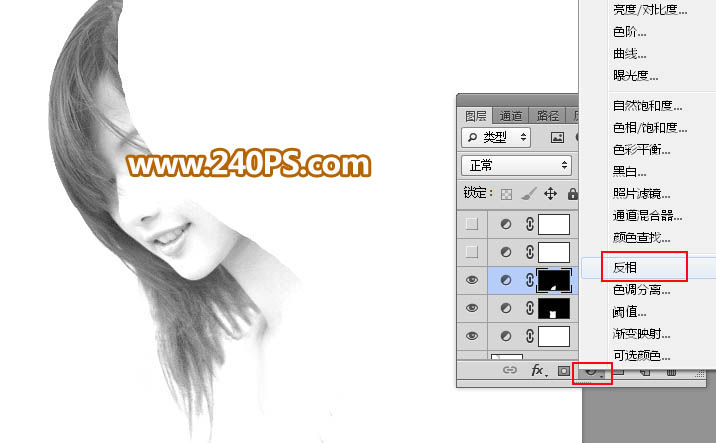This screenshot has height=443, width=716.
Task: Click mask link icon on fourth layer
Action: (x=530, y=308)
